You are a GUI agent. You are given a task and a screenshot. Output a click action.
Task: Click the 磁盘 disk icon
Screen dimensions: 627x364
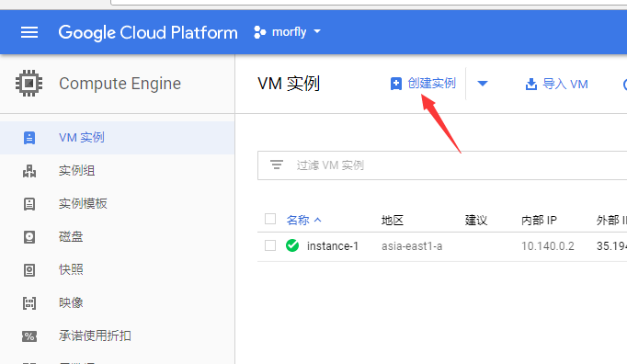29,237
